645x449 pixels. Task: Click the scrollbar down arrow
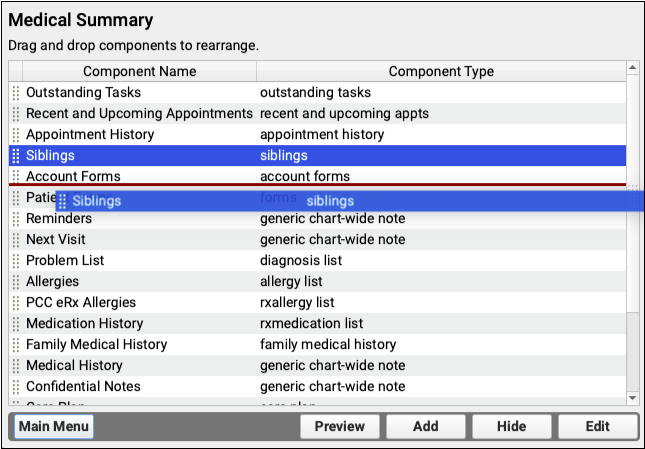632,397
